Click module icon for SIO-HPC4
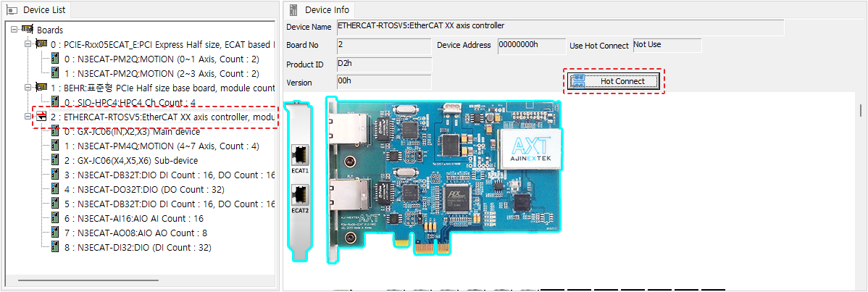Image resolution: width=868 pixels, height=292 pixels. 55,102
